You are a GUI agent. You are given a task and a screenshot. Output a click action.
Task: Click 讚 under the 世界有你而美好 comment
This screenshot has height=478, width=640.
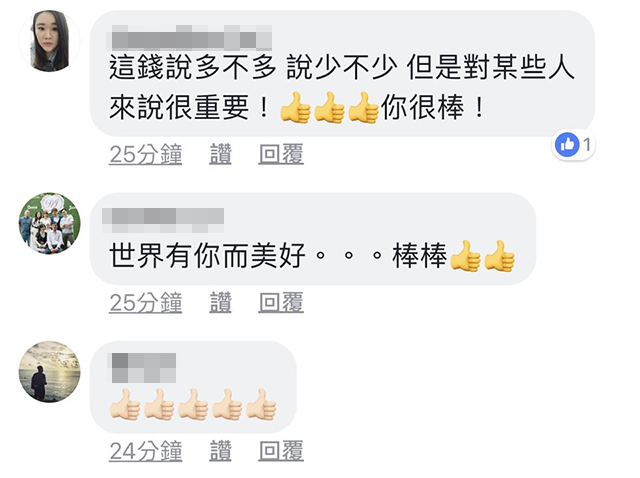[x=220, y=302]
